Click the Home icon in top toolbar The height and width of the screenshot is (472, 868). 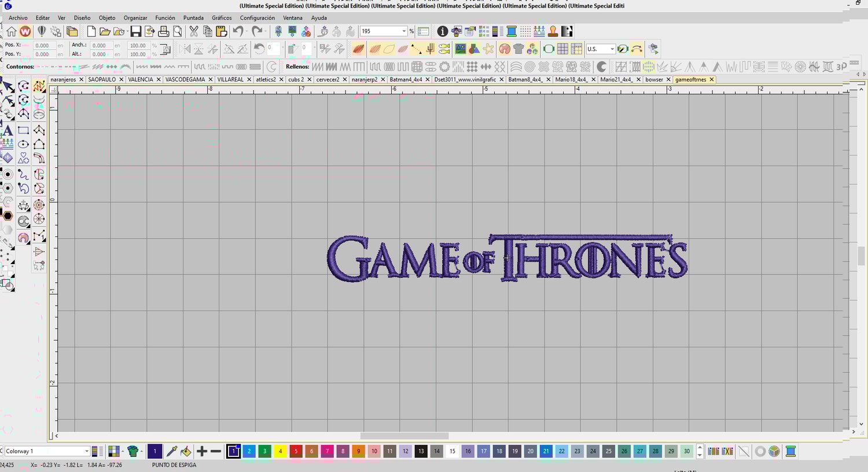(12, 31)
